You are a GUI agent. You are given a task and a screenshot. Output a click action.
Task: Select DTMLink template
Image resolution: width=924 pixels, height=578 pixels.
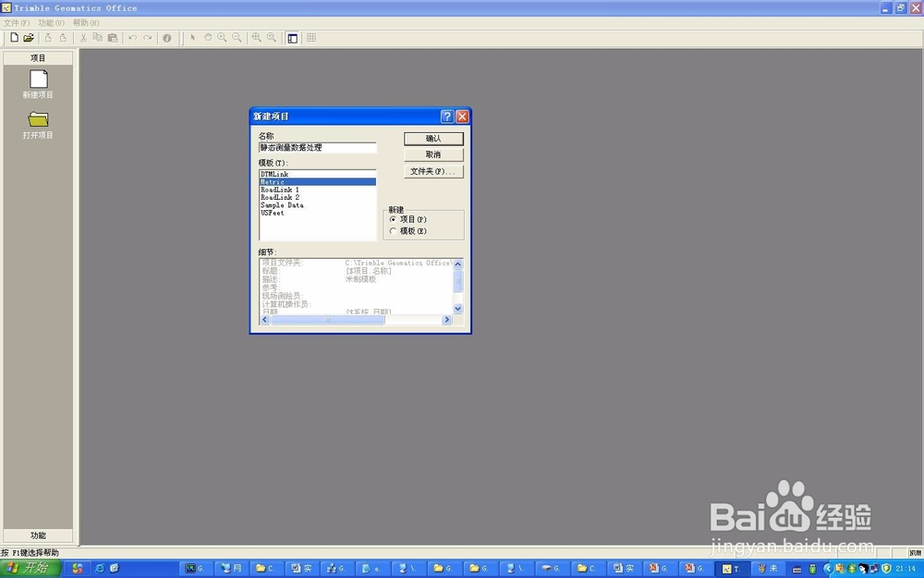pos(318,174)
